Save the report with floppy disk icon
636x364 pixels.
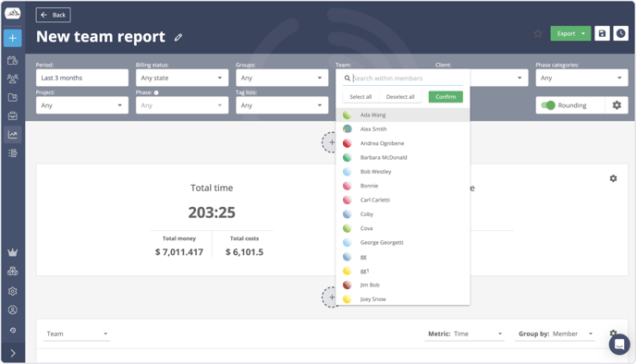coord(602,33)
